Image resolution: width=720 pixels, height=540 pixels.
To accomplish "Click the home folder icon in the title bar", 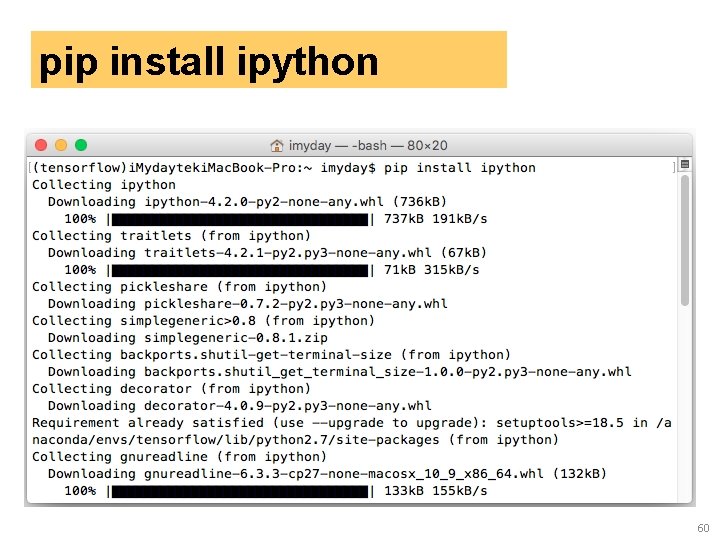I will pos(277,146).
